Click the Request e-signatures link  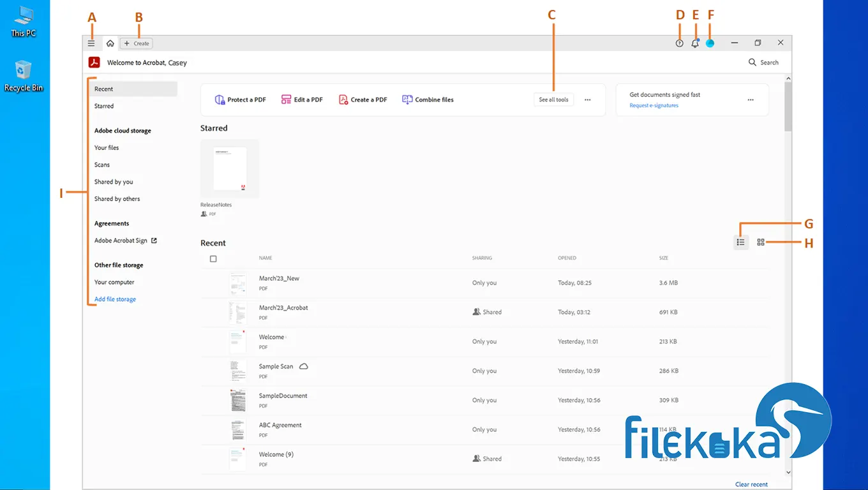654,105
